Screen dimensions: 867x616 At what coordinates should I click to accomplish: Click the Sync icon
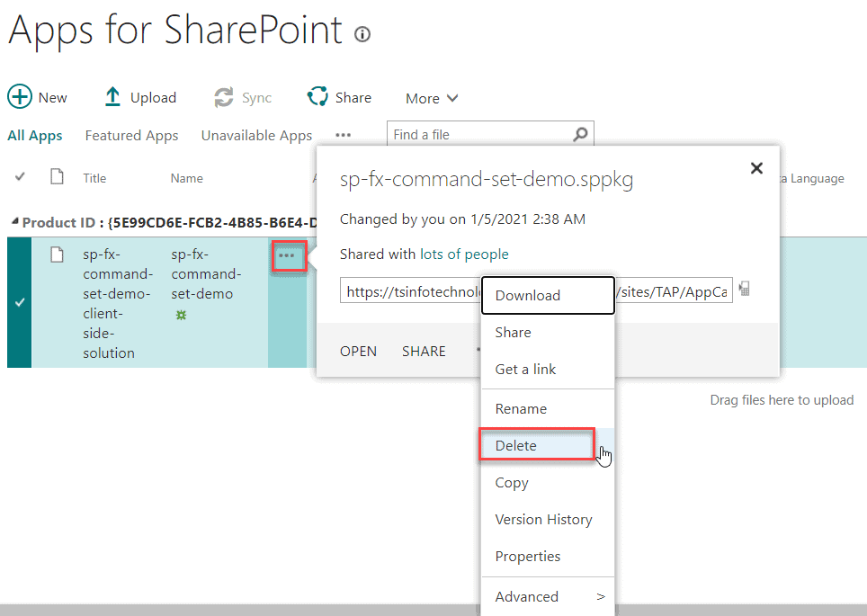click(x=224, y=97)
